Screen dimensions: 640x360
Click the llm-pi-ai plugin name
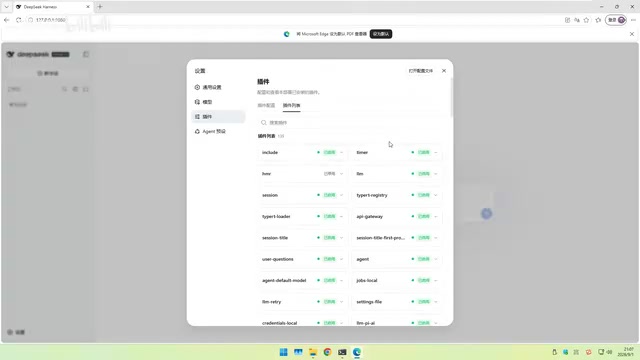tap(366, 323)
